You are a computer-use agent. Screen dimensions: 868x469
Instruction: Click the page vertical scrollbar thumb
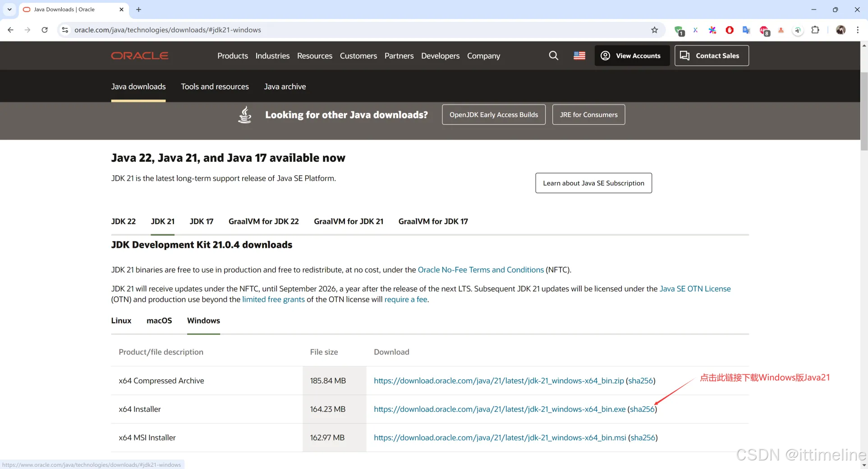pyautogui.click(x=864, y=111)
